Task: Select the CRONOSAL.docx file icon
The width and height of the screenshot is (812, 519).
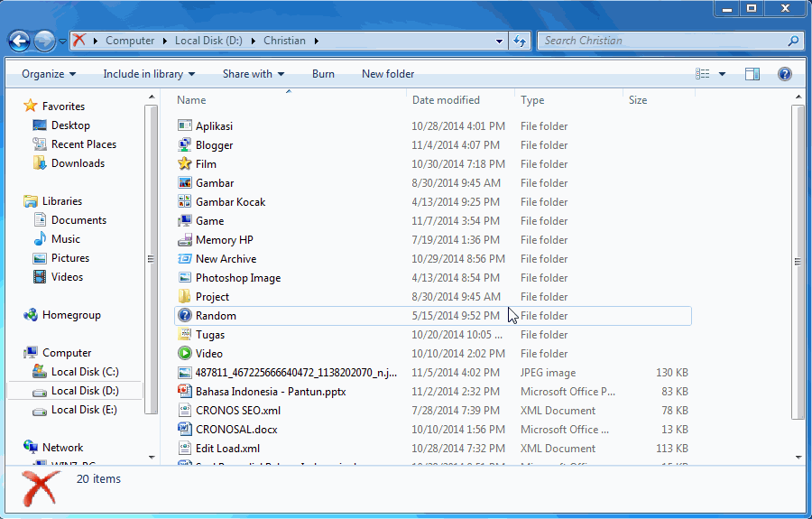Action: (x=184, y=430)
